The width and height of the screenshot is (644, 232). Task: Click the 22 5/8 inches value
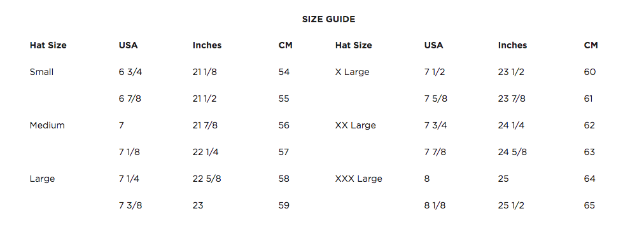pyautogui.click(x=207, y=179)
